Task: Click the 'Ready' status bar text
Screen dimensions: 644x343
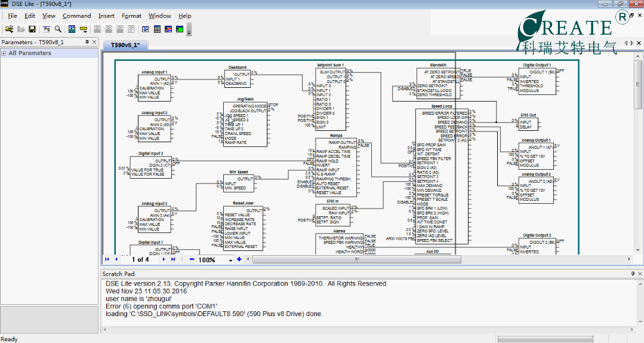Action: click(x=10, y=339)
